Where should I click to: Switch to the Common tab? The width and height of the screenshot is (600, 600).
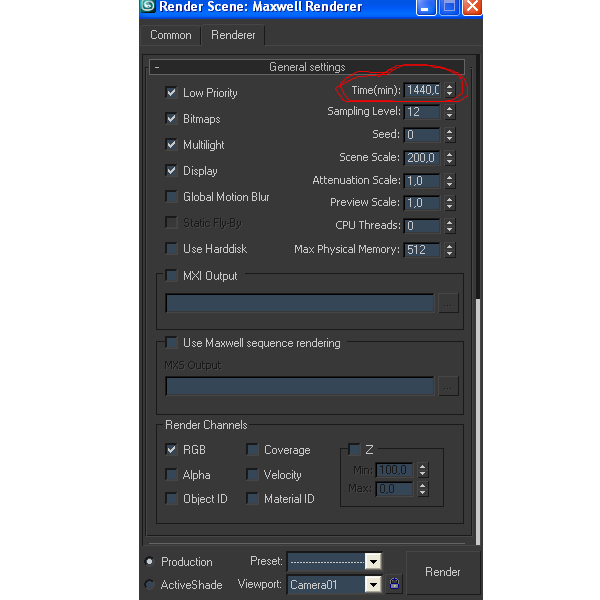point(171,35)
